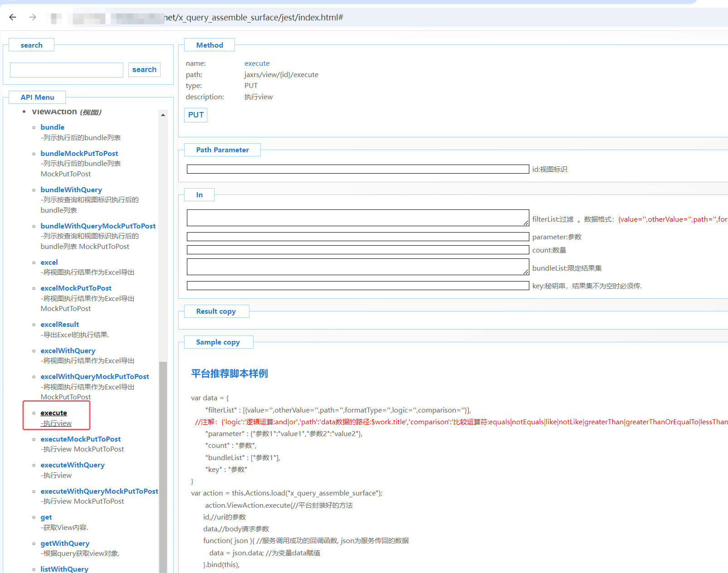Focus the search text input box
Viewport: 728px width, 573px height.
[67, 70]
